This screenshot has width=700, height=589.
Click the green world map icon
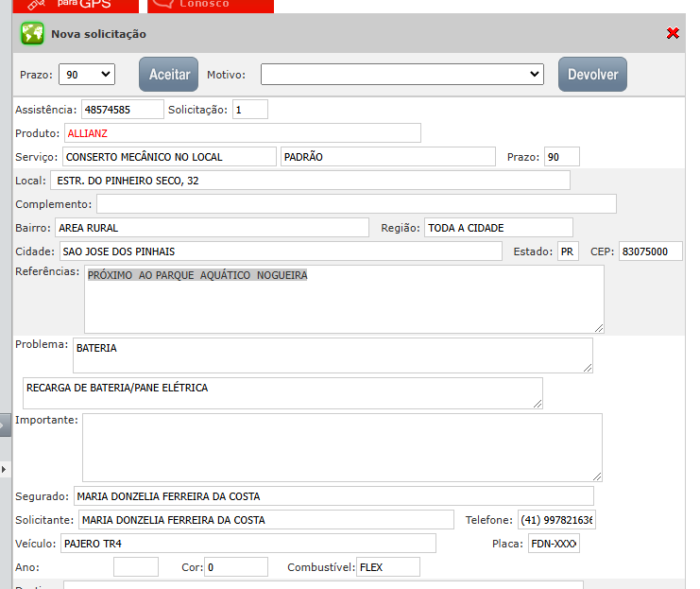tap(32, 33)
